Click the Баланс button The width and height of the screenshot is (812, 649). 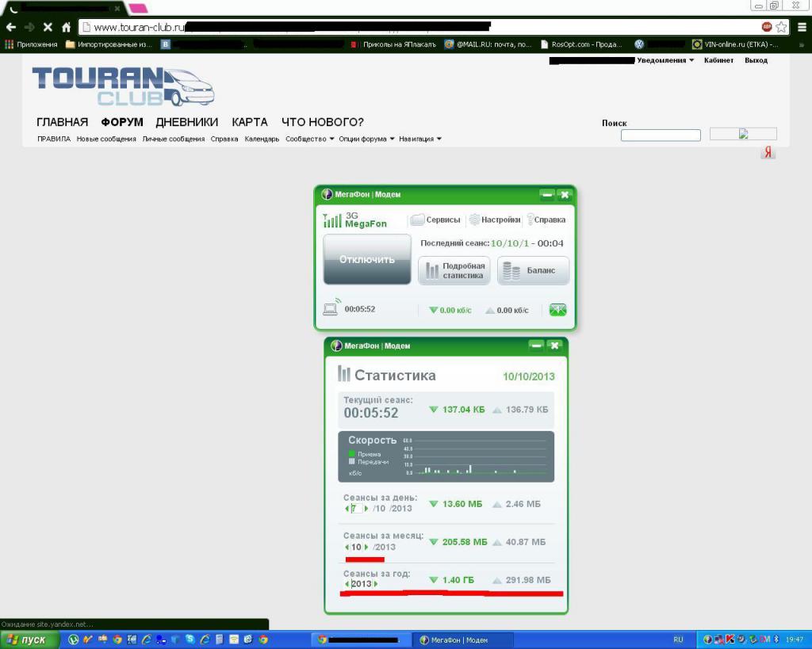[x=534, y=270]
